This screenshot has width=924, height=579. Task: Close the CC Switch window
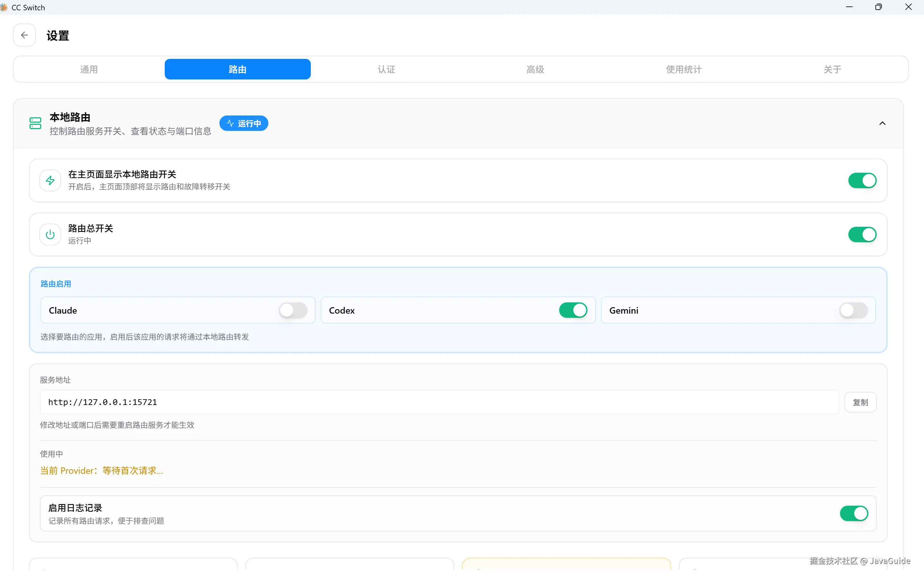908,7
